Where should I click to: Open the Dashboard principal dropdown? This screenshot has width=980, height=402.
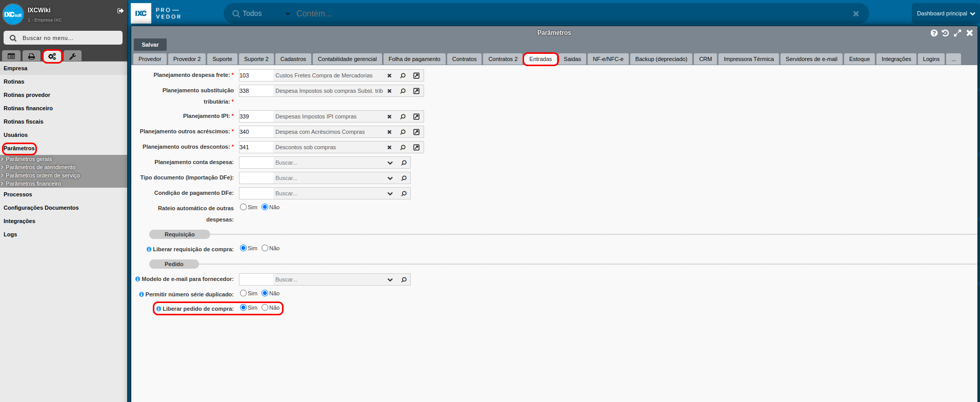(x=946, y=14)
